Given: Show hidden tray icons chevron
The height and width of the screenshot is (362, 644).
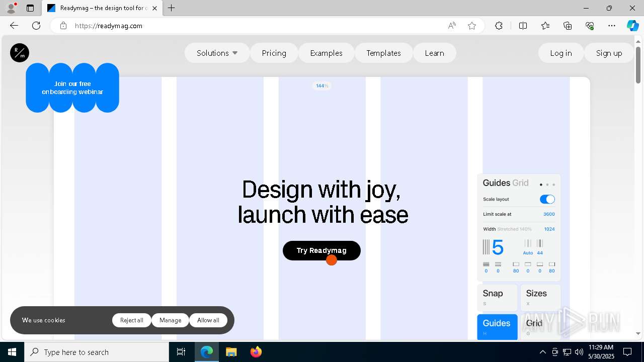Looking at the screenshot, I should point(542,352).
